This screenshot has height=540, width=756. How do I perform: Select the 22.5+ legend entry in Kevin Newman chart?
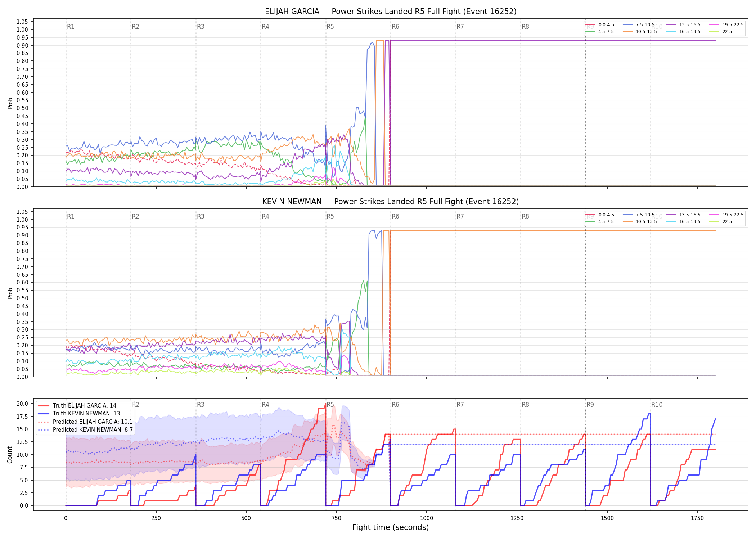pyautogui.click(x=723, y=222)
